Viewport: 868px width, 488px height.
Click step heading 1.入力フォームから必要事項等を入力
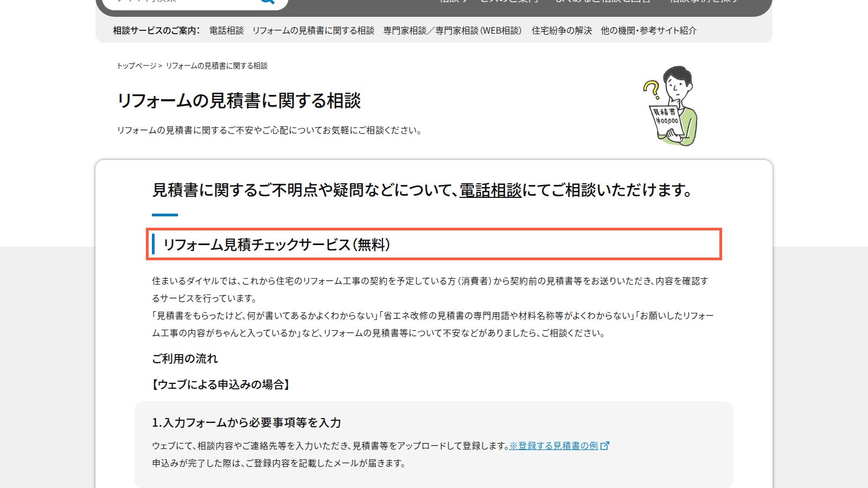click(246, 422)
